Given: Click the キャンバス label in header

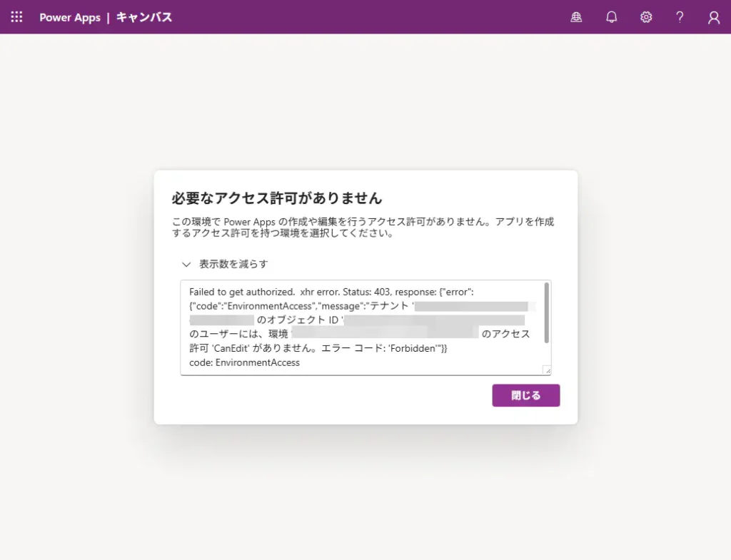Looking at the screenshot, I should pos(144,17).
